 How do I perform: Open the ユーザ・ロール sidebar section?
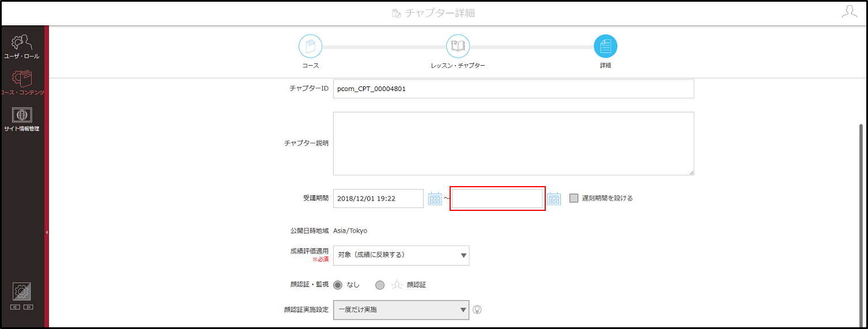coord(22,46)
